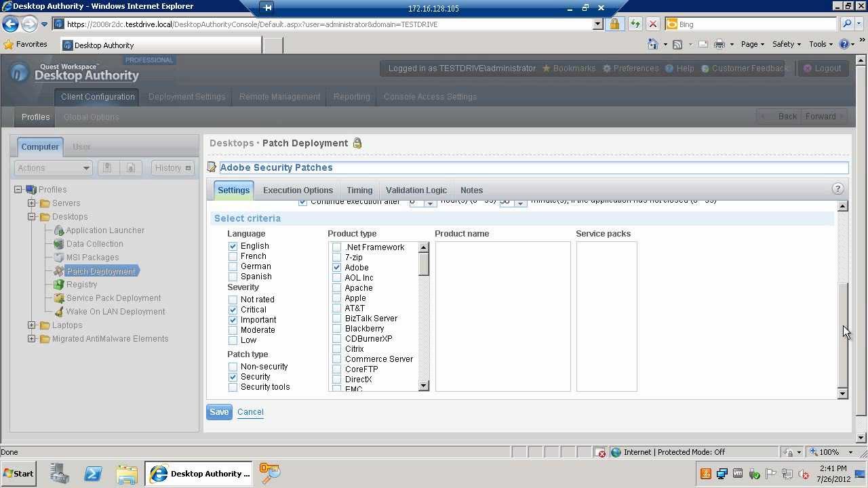
Task: Enable the German language checkbox
Action: [233, 266]
